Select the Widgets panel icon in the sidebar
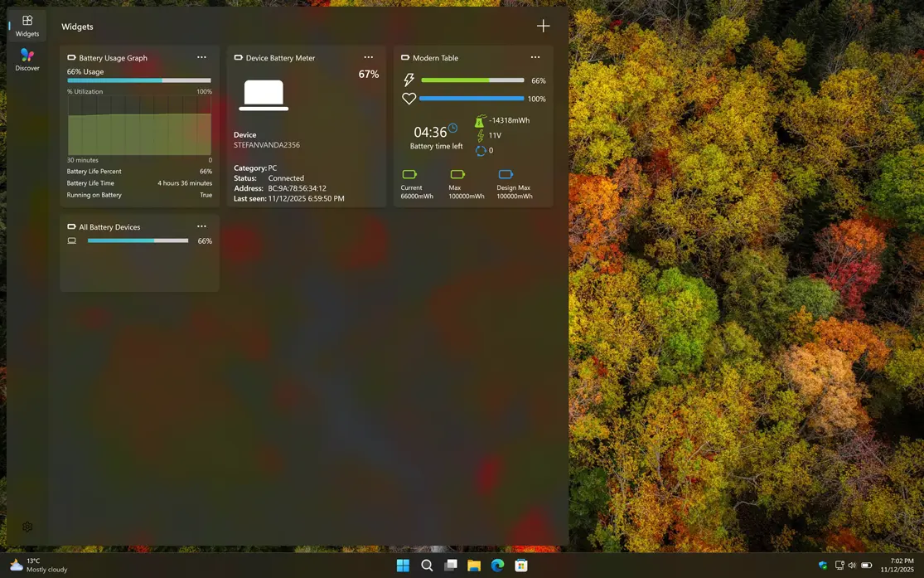The image size is (924, 578). [27, 22]
